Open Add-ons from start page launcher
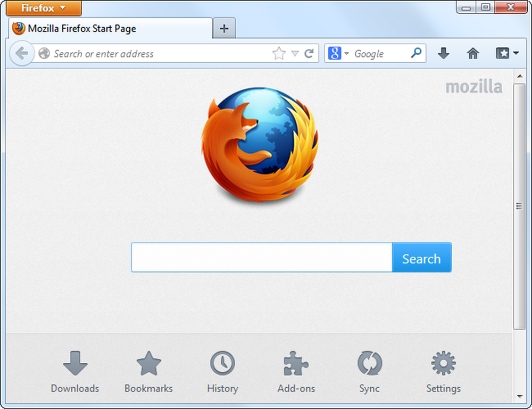The image size is (532, 409). 296,372
